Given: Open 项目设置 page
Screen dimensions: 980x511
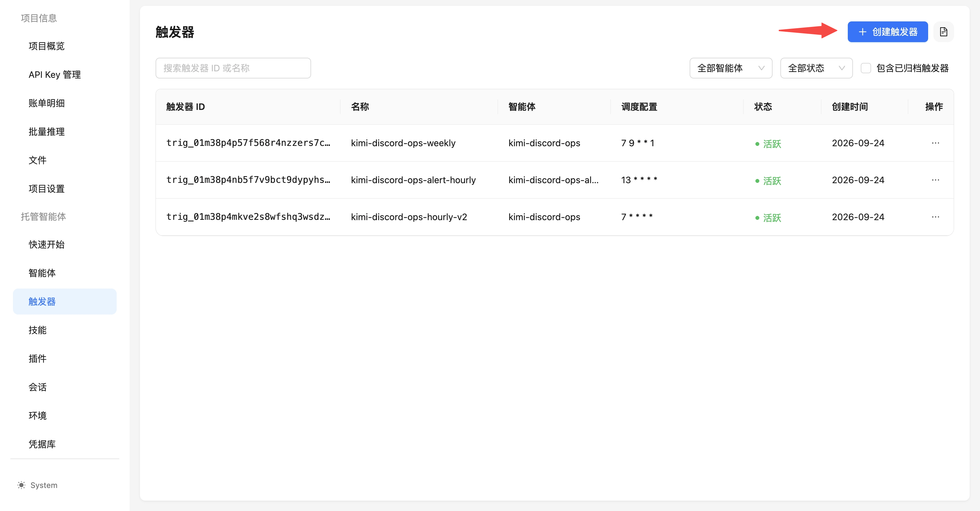Looking at the screenshot, I should tap(65, 189).
